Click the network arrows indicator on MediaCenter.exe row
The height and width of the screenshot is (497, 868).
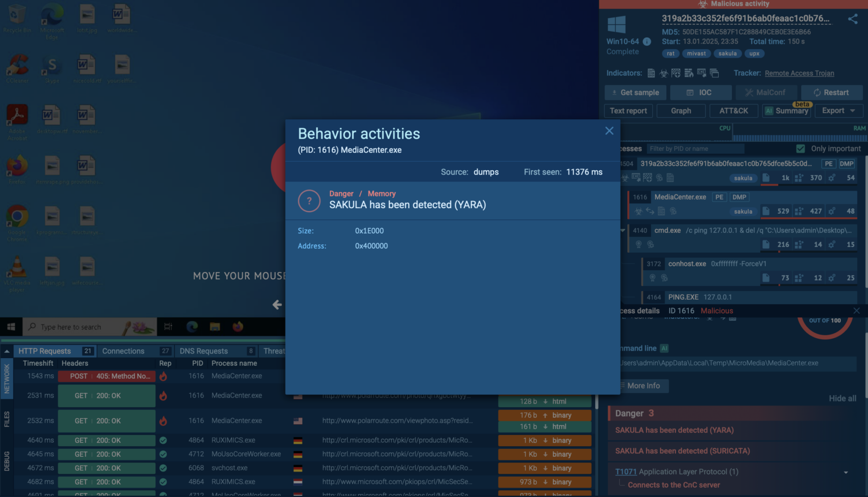click(650, 211)
